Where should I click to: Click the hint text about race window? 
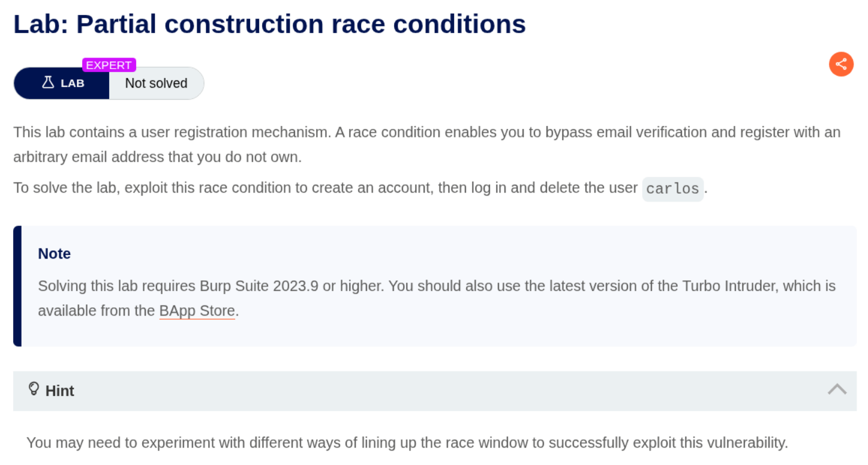[x=407, y=443]
